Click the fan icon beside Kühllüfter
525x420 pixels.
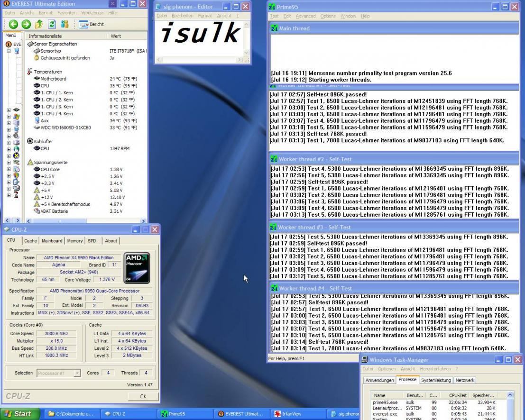[30, 141]
